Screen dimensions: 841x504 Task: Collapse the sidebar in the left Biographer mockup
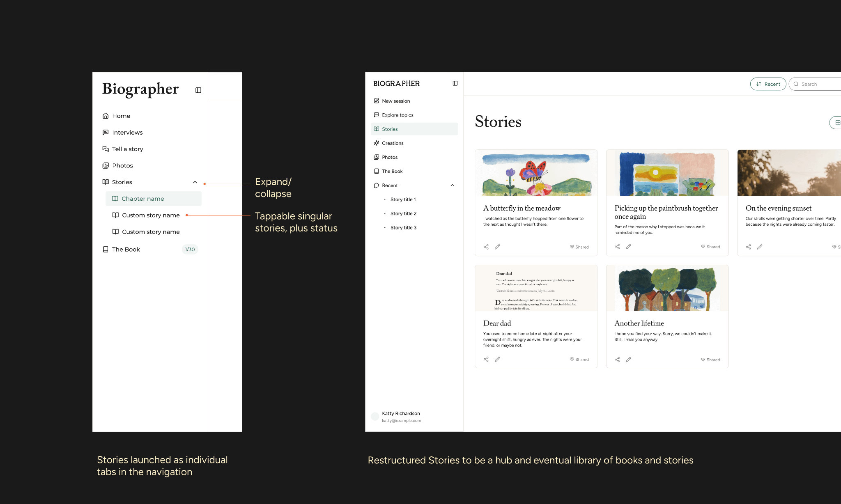pos(198,90)
